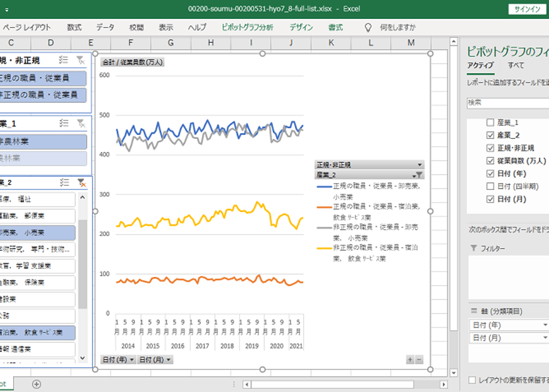Viewport: 549px width, 392px height.
Task: Check the 産業_1 field checkbox
Action: 490,122
